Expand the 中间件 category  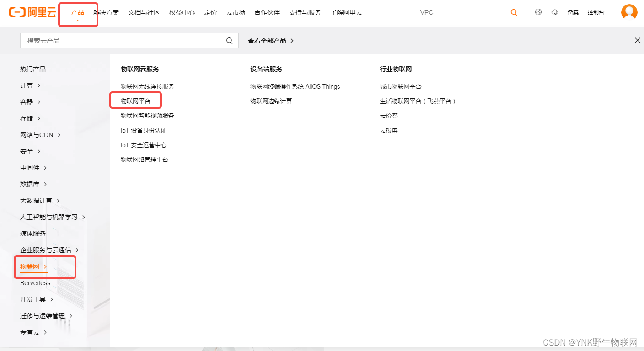[33, 168]
